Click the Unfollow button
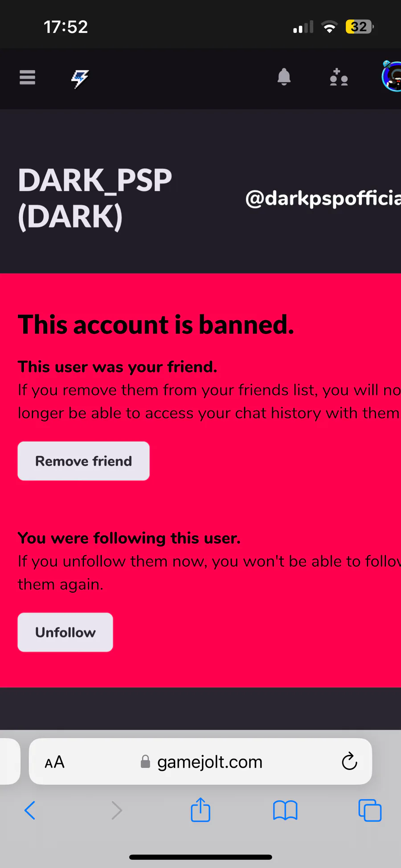Screen dimensions: 401x868 click(65, 632)
